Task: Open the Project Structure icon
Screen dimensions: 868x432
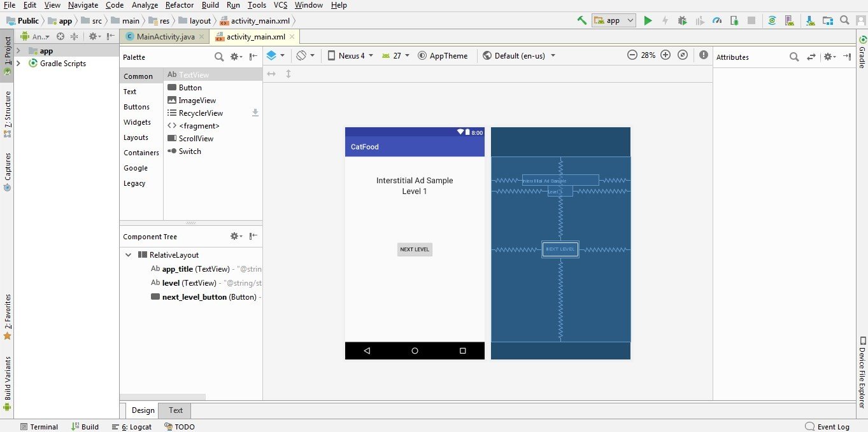Action: 827,20
